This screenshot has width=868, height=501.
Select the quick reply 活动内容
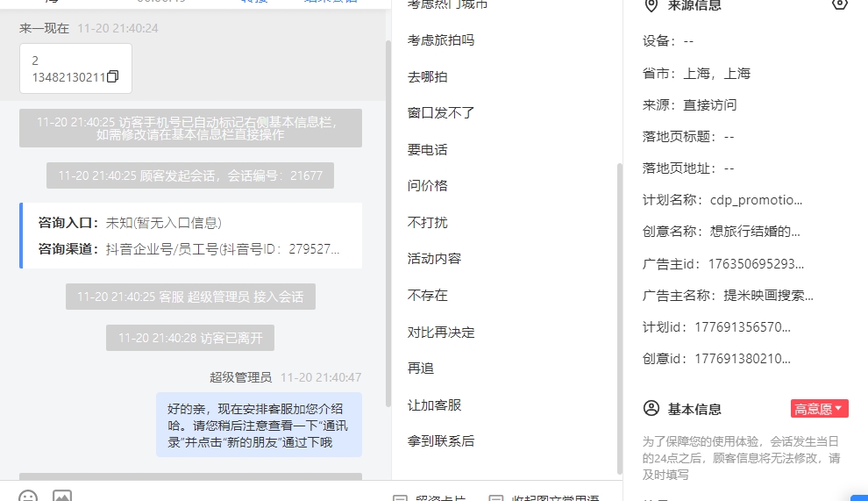434,259
